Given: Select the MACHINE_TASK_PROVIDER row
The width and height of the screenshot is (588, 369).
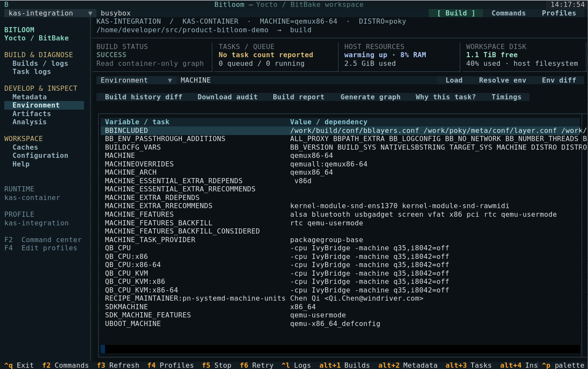Looking at the screenshot, I should point(340,240).
